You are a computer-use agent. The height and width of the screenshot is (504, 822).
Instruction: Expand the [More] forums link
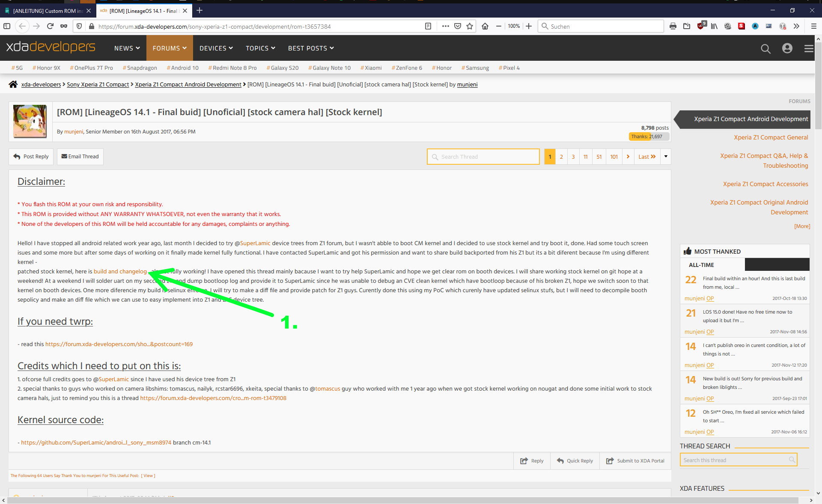802,226
